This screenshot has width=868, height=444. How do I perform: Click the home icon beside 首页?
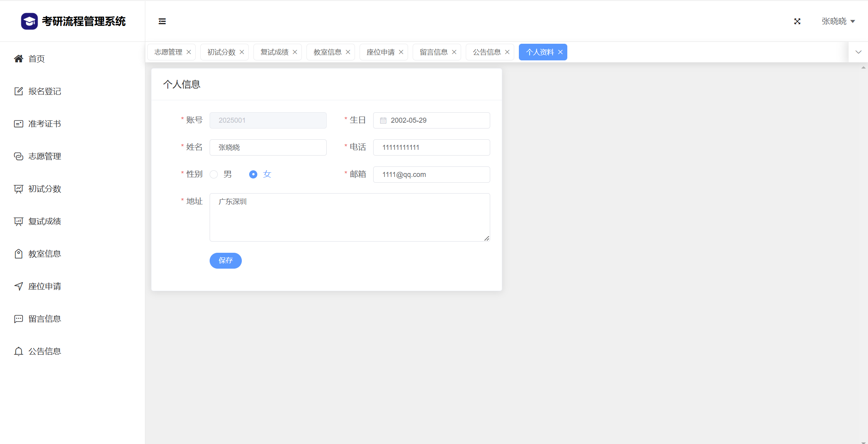(x=18, y=58)
